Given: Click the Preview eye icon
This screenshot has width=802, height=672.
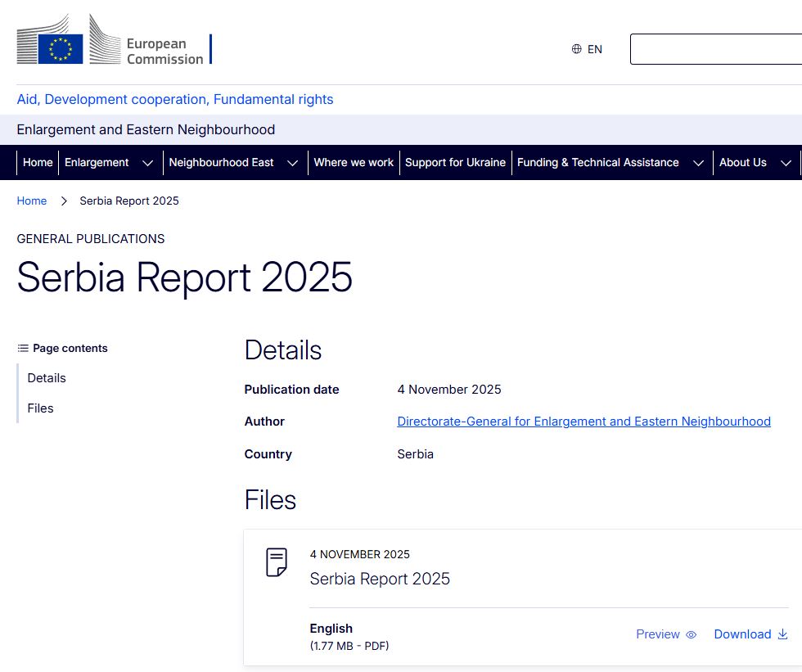Looking at the screenshot, I should coord(690,634).
